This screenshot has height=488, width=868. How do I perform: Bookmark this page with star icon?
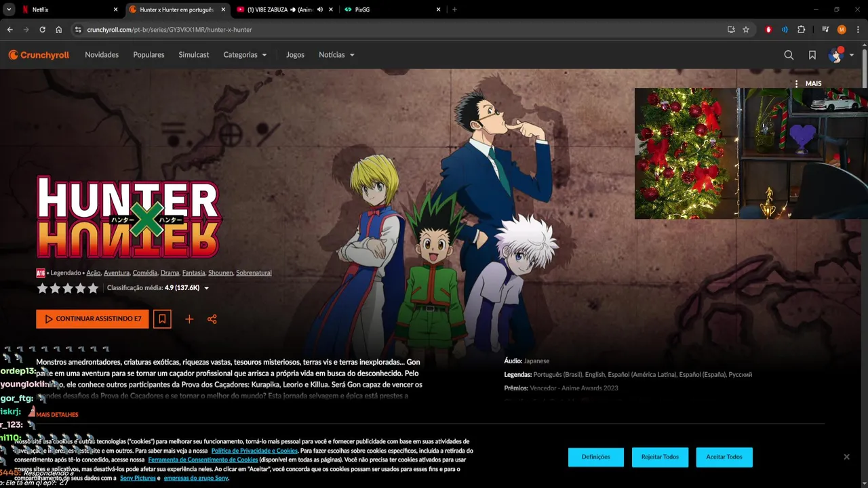tap(746, 30)
